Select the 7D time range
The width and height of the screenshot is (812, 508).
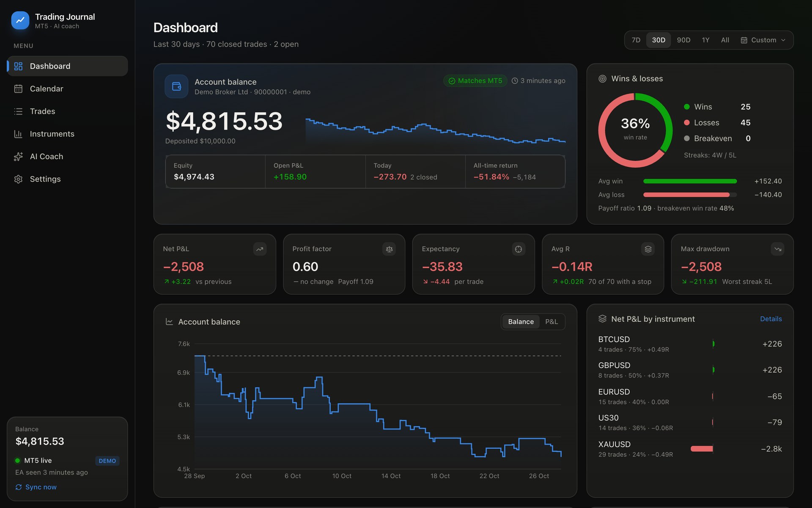click(x=636, y=40)
